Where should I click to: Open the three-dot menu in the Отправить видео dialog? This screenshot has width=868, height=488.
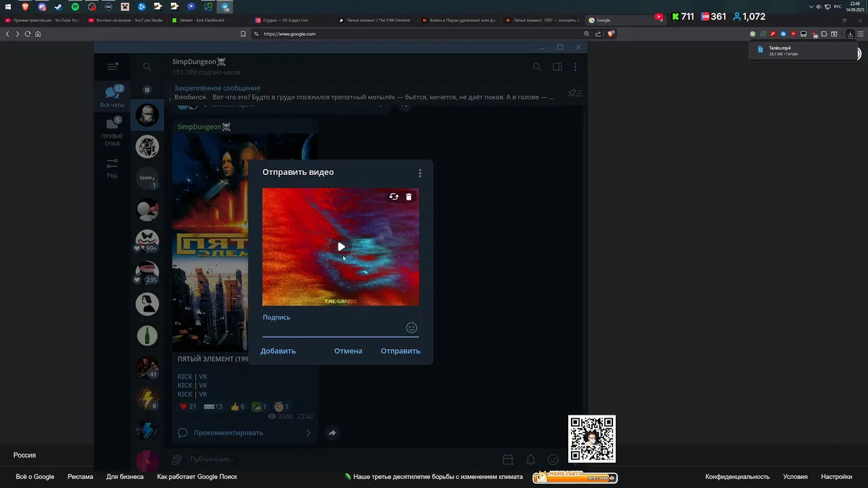[420, 173]
